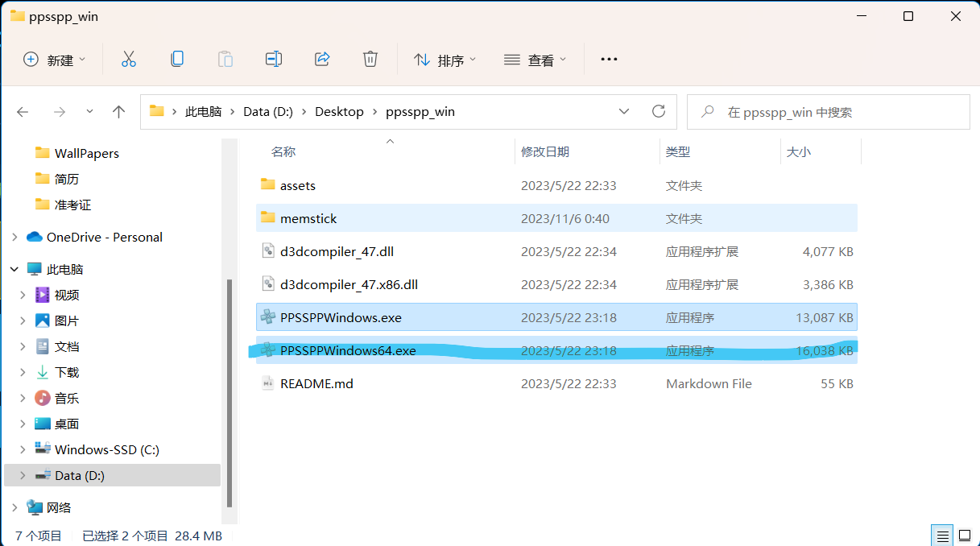Select PPSSPPWindows.exe file

pos(556,317)
